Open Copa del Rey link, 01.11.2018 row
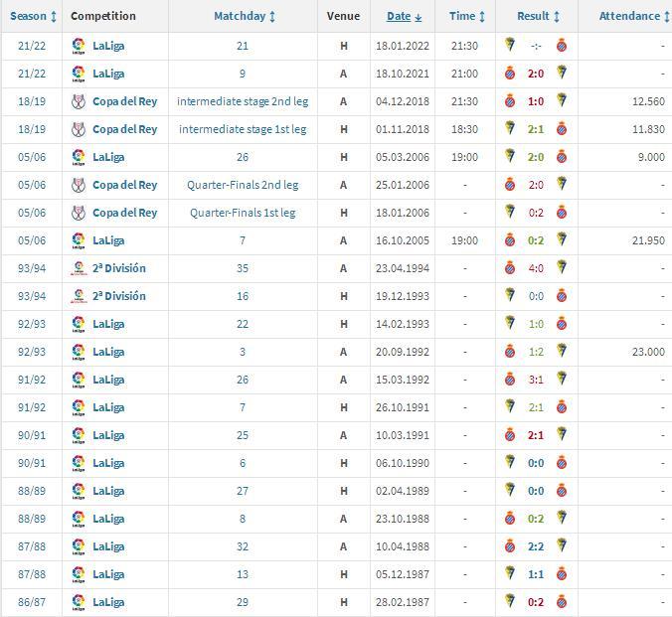 click(124, 129)
